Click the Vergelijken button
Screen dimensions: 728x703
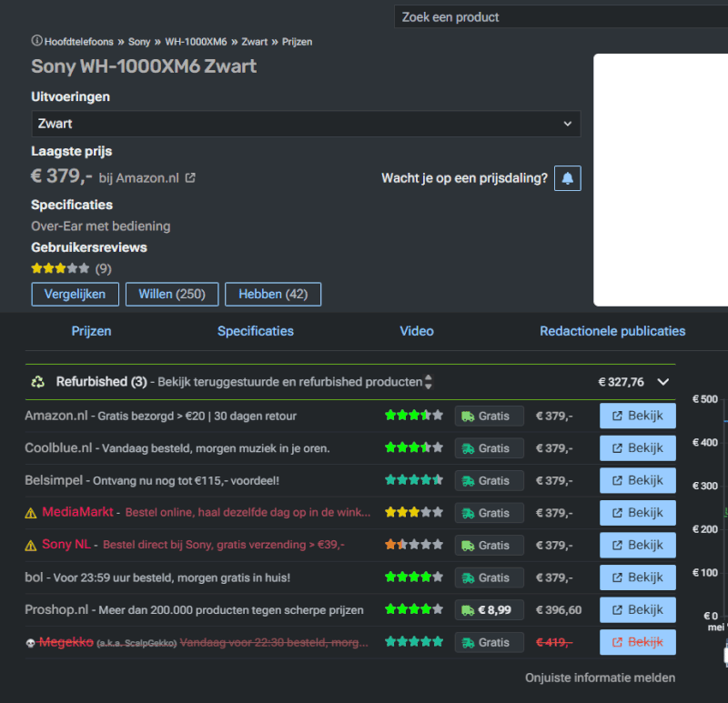[76, 294]
